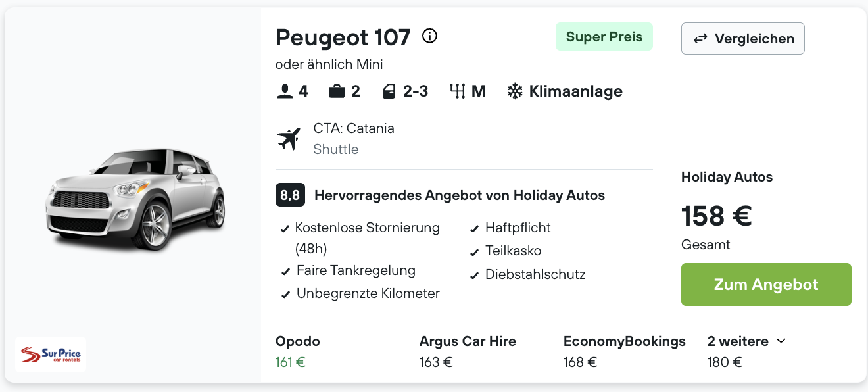868x392 pixels.
Task: Click the airplane icon for Catania pickup
Action: (289, 139)
